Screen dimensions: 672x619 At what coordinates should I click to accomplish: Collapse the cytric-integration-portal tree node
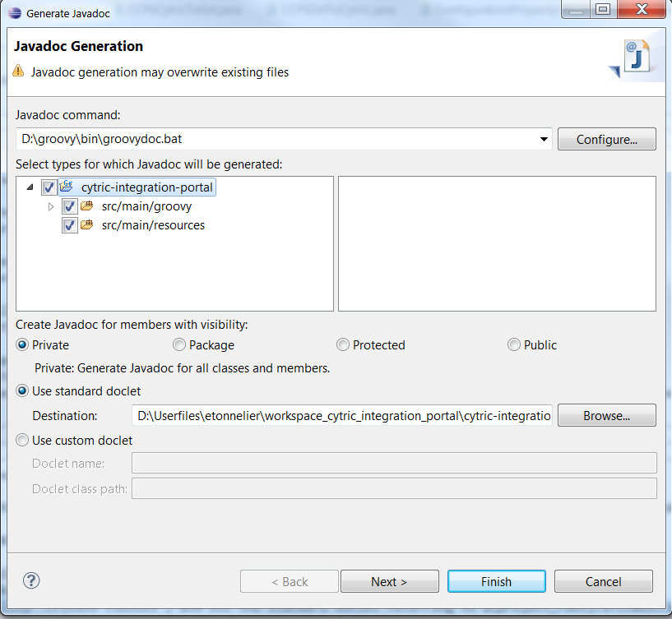click(x=30, y=187)
